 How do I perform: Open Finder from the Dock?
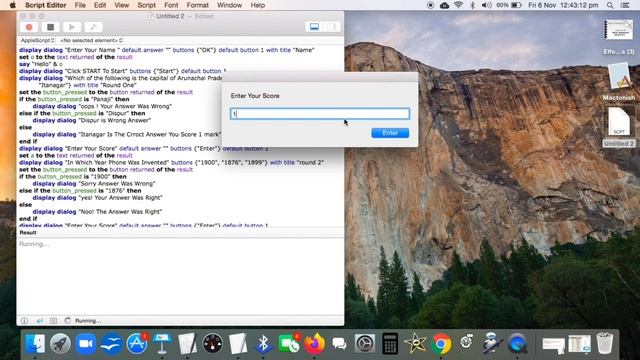[35, 343]
